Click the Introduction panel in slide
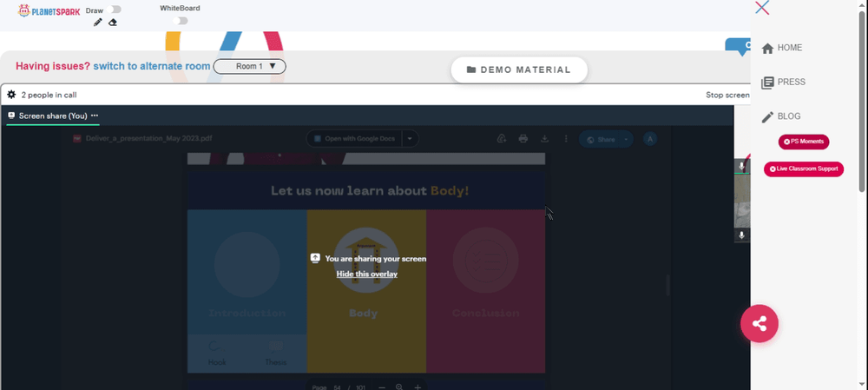Screen dimensions: 868x390 point(247,272)
